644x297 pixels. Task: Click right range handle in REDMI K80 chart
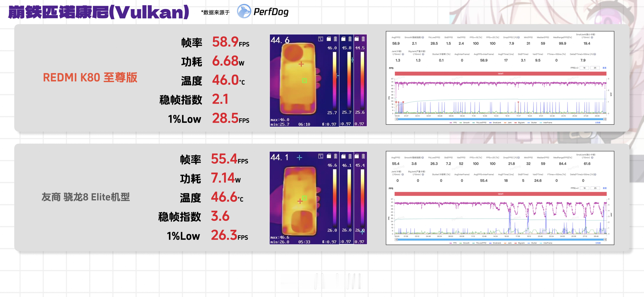click(605, 119)
